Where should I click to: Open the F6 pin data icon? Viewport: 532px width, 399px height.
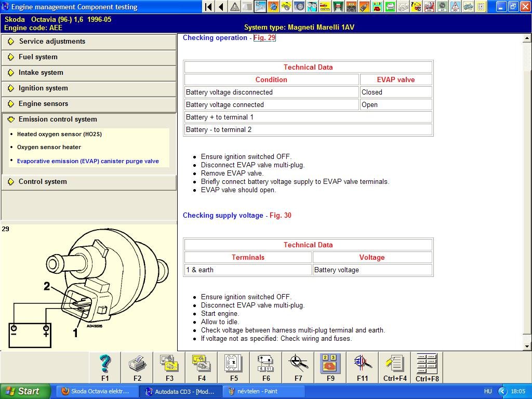[x=267, y=367]
